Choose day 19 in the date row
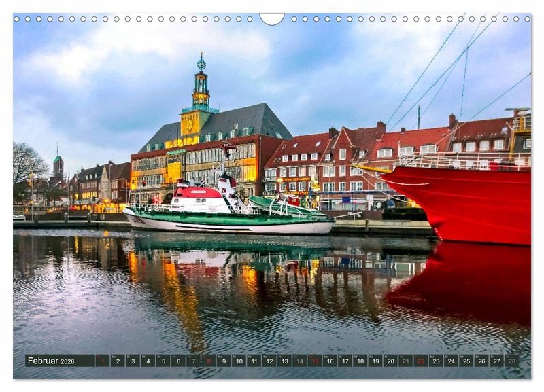The image size is (544, 392). (x=375, y=361)
